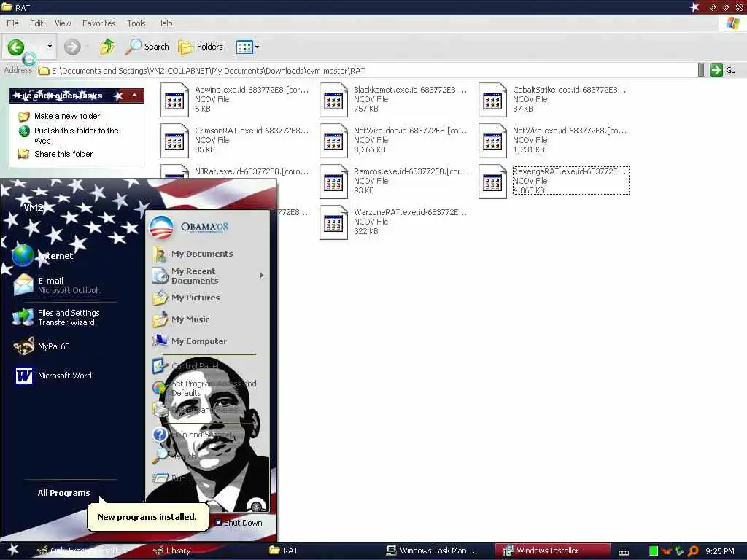This screenshot has height=560, width=747.
Task: Launch Microsoft Word from Start menu
Action: [x=53, y=376]
